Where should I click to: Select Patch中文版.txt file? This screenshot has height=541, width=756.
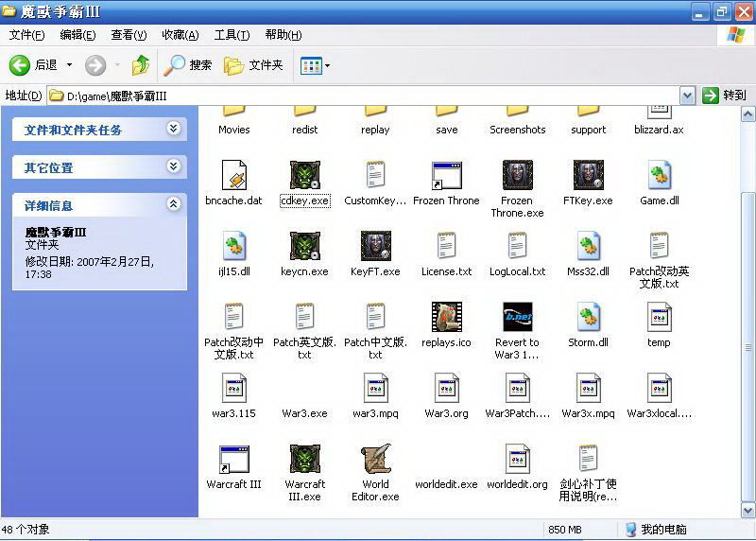[375, 317]
